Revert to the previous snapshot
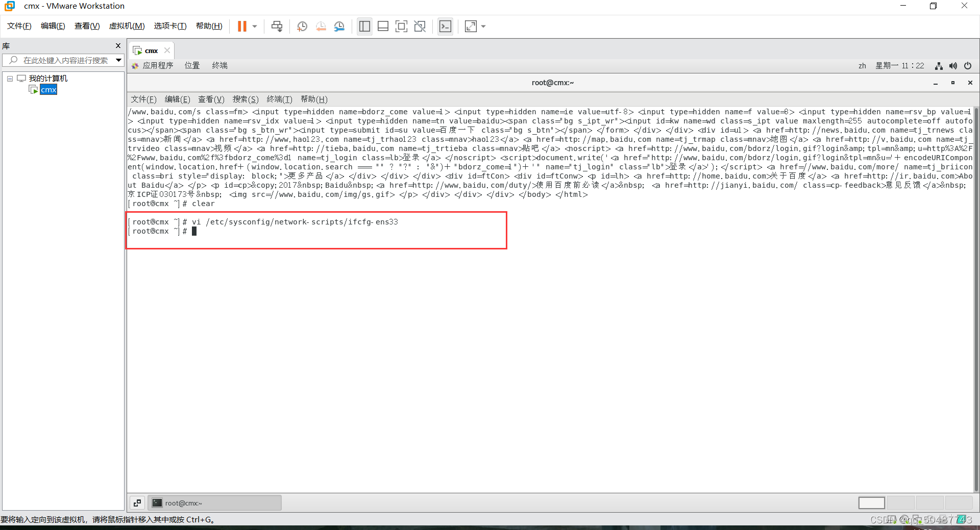This screenshot has width=980, height=530. 321,27
